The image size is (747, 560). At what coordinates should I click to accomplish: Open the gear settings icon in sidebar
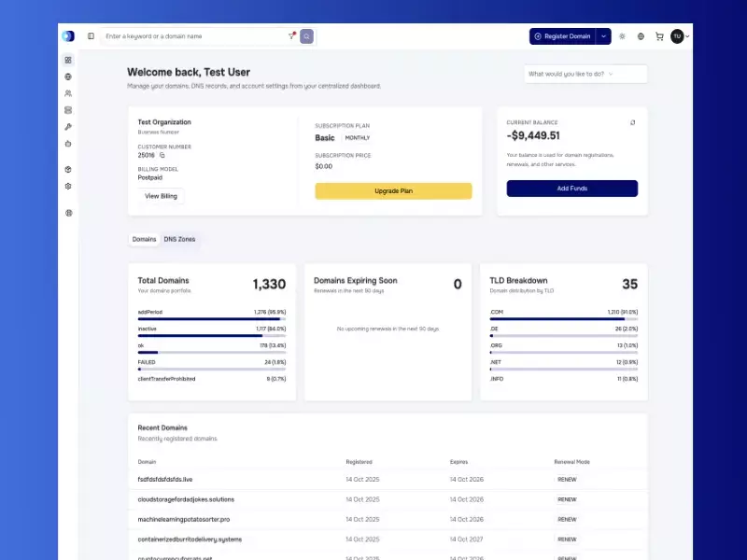68,186
